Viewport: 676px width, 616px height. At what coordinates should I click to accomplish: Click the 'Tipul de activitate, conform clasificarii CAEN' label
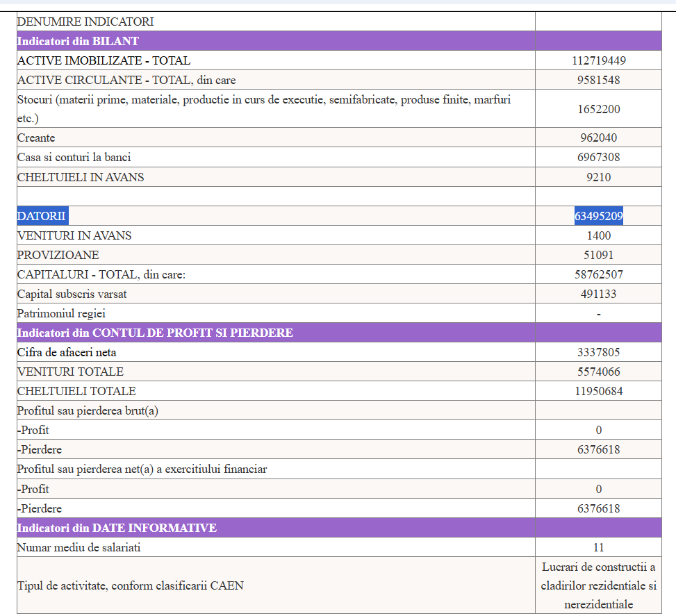[131, 585]
